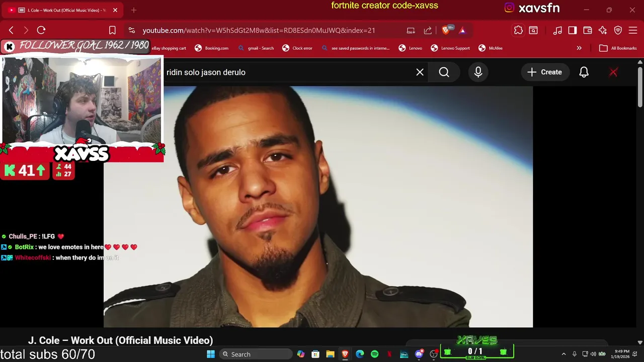Viewport: 644px width, 362px height.
Task: Open Netflix from the taskbar
Action: 389,354
